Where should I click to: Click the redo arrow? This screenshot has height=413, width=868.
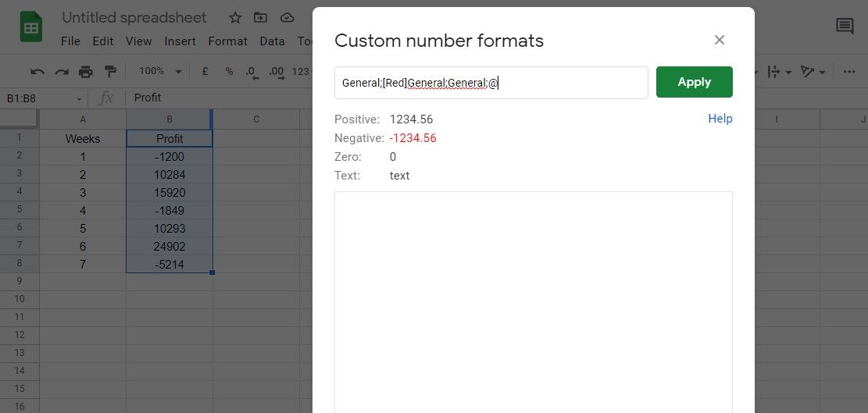coord(61,72)
